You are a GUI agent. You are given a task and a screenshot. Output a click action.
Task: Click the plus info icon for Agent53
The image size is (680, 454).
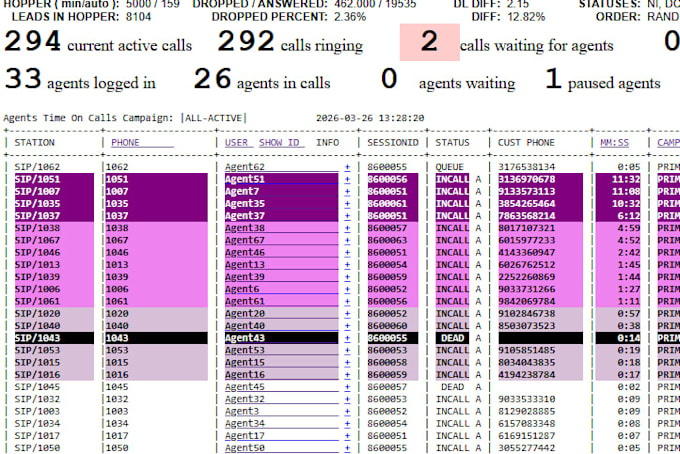pos(347,350)
